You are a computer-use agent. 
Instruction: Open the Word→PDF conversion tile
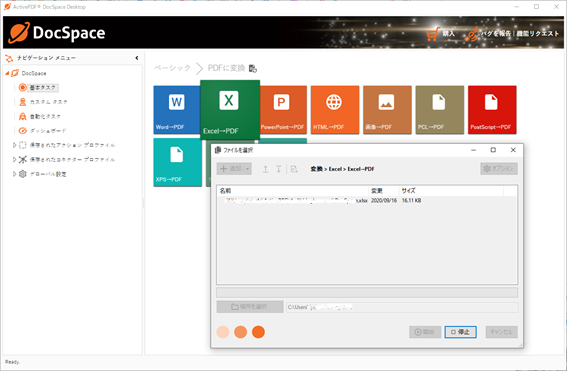[177, 110]
